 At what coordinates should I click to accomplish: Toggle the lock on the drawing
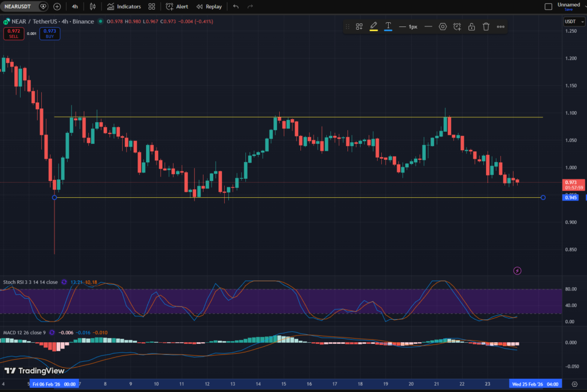click(471, 26)
